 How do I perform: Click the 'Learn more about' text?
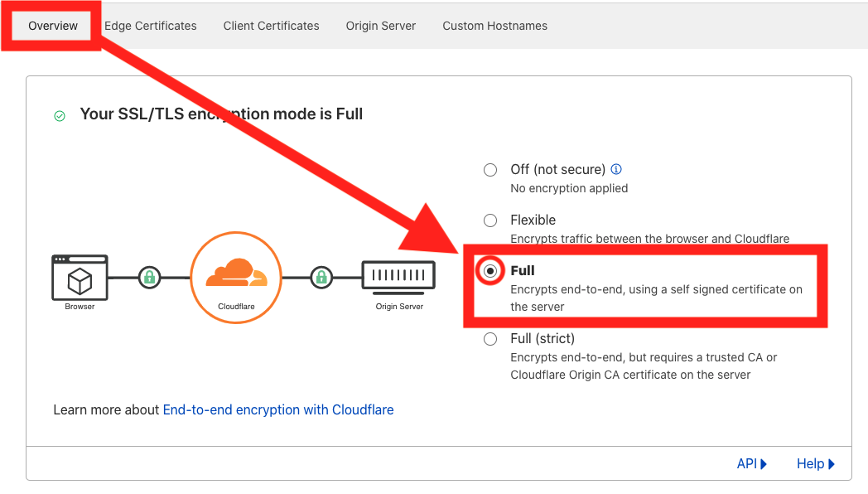[x=106, y=409]
